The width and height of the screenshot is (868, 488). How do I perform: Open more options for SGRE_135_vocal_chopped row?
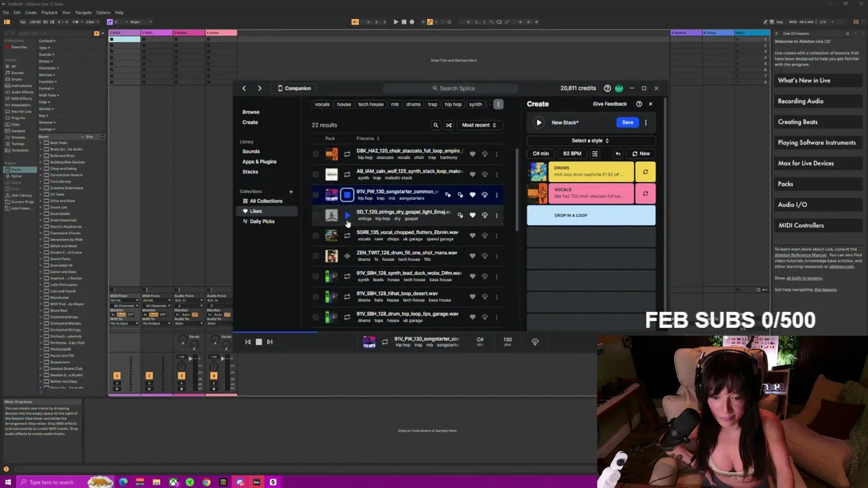coord(496,235)
